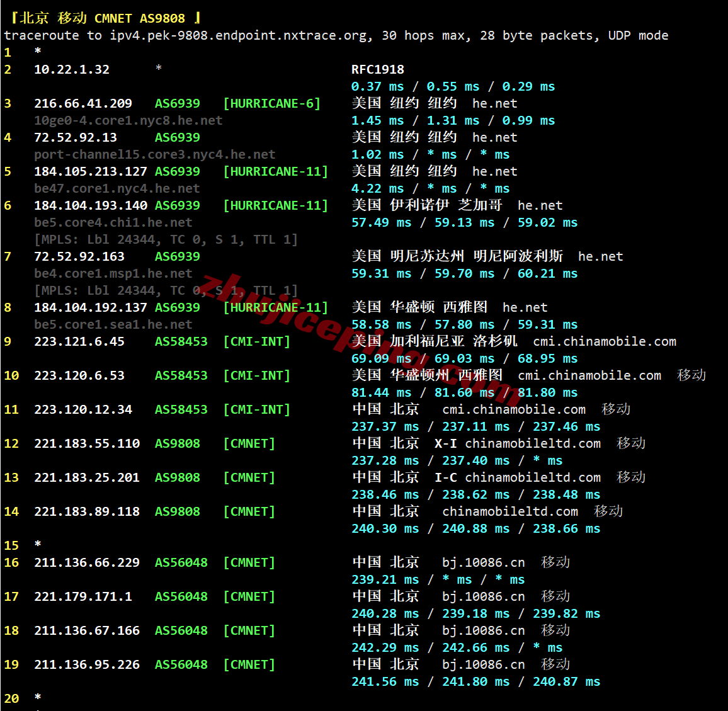Click hostname be4.core1.msp1.he.net

click(113, 273)
